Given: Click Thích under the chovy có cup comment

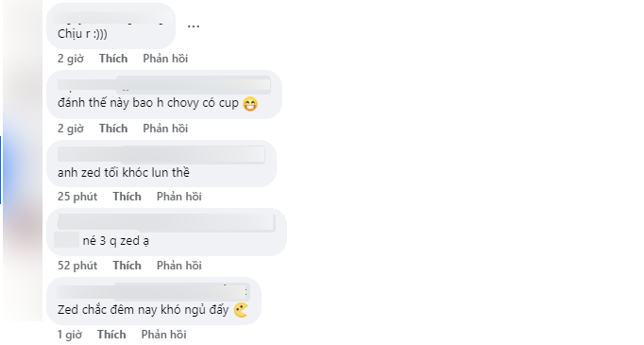Looking at the screenshot, I should [113, 129].
